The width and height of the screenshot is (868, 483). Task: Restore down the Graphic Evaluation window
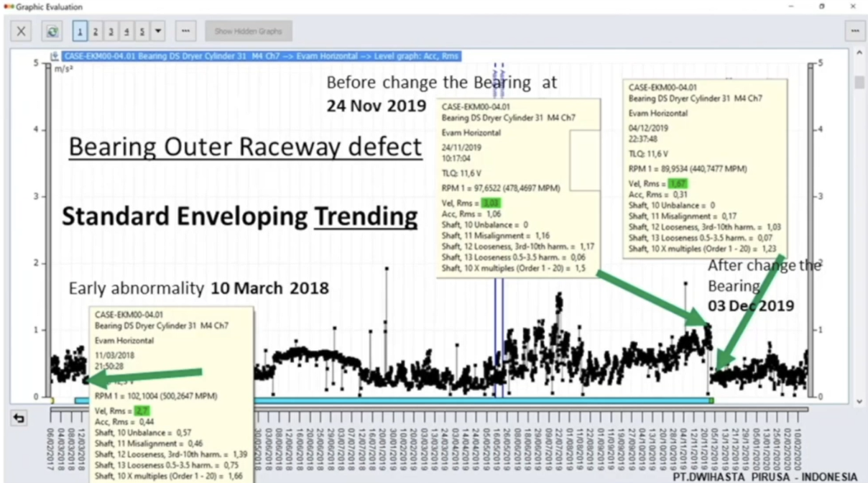click(821, 6)
